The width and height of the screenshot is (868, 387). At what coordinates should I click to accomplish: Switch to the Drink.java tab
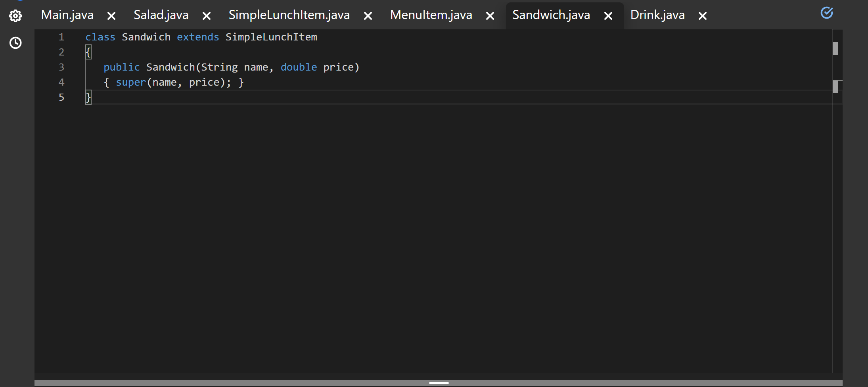(x=657, y=15)
